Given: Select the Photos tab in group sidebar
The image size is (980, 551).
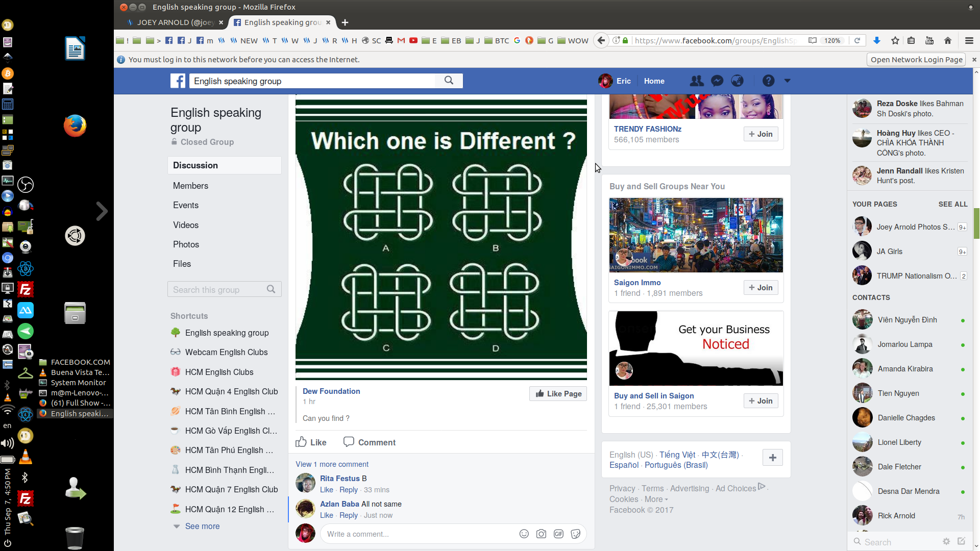Looking at the screenshot, I should 186,243.
